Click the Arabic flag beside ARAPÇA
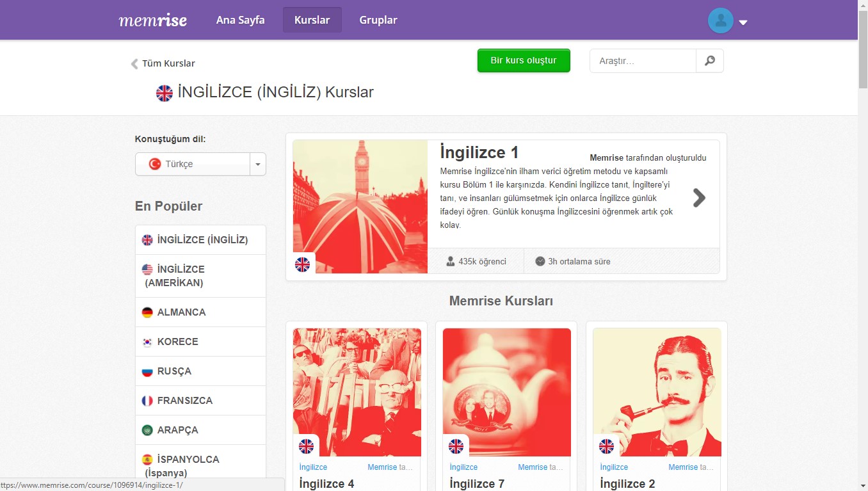 click(147, 430)
